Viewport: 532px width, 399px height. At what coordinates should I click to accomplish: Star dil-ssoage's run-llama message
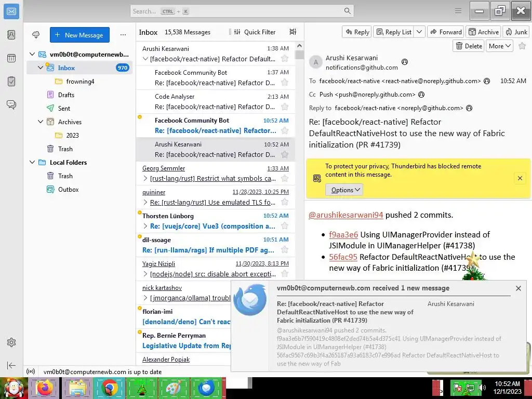[285, 250]
